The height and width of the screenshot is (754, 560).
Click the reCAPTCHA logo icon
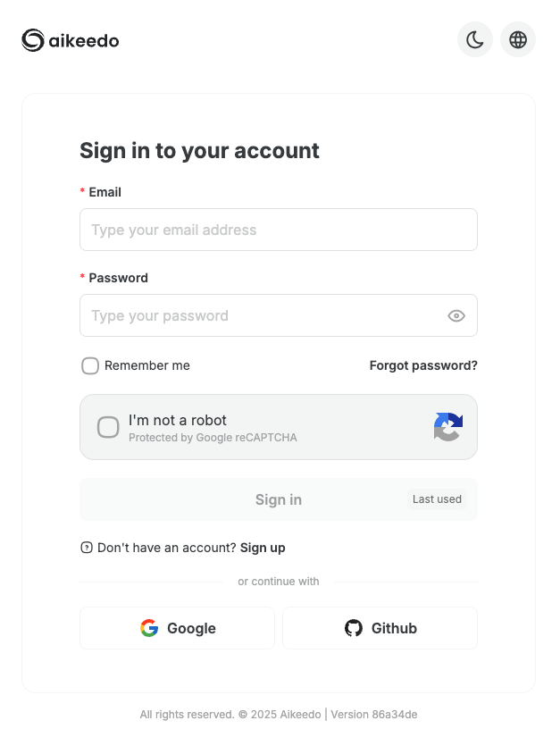447,427
